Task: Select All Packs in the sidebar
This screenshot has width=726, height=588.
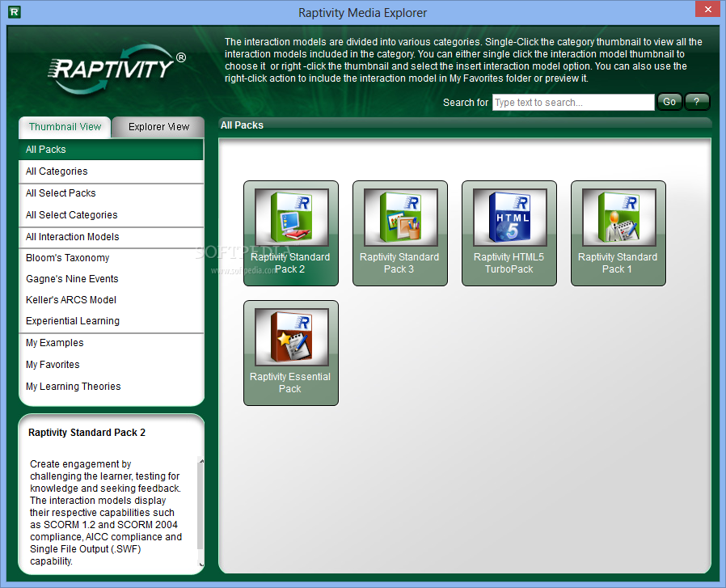Action: click(111, 150)
